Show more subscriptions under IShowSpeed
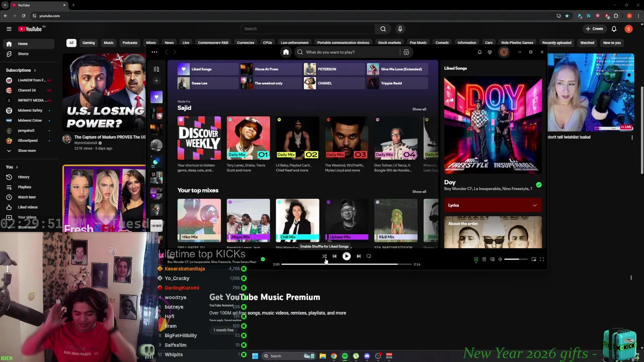Image resolution: width=644 pixels, height=362 pixels. coord(27,150)
